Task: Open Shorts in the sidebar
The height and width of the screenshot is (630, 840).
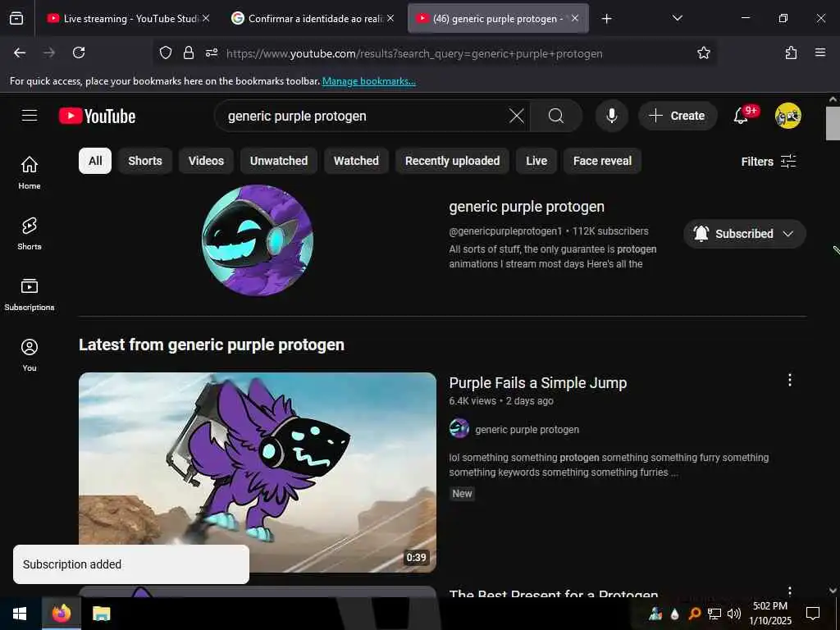Action: (30, 234)
